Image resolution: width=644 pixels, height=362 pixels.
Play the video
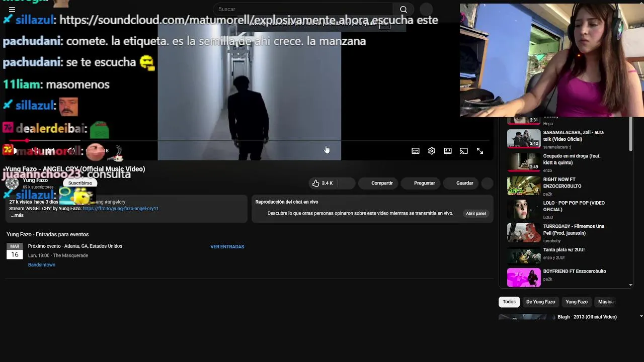tap(15, 151)
